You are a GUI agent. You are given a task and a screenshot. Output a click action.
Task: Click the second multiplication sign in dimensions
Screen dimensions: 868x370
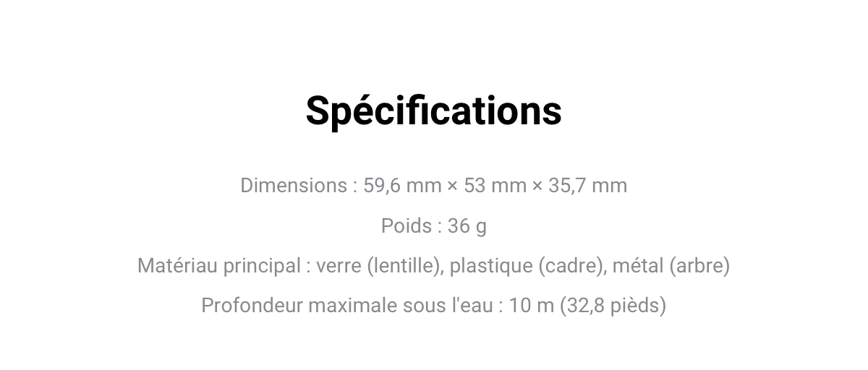pos(537,186)
